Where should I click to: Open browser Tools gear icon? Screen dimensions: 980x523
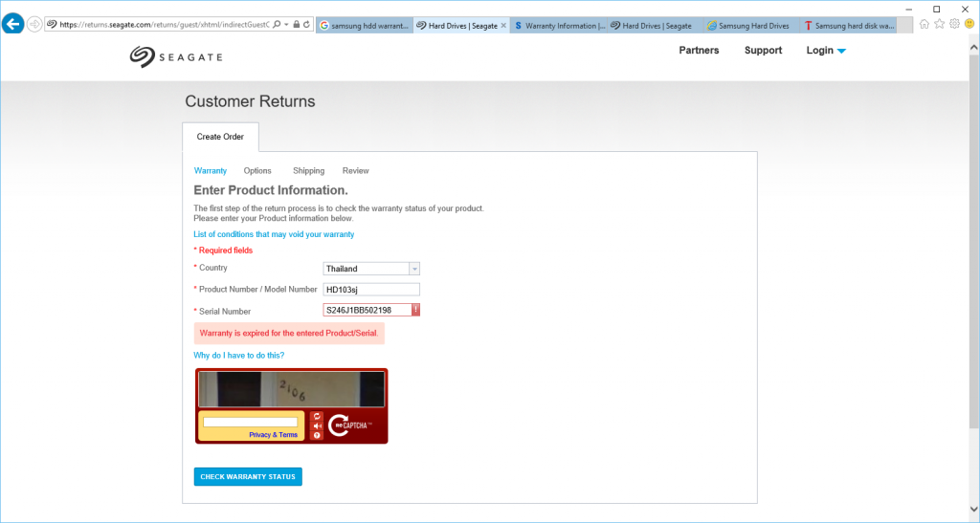(x=954, y=24)
